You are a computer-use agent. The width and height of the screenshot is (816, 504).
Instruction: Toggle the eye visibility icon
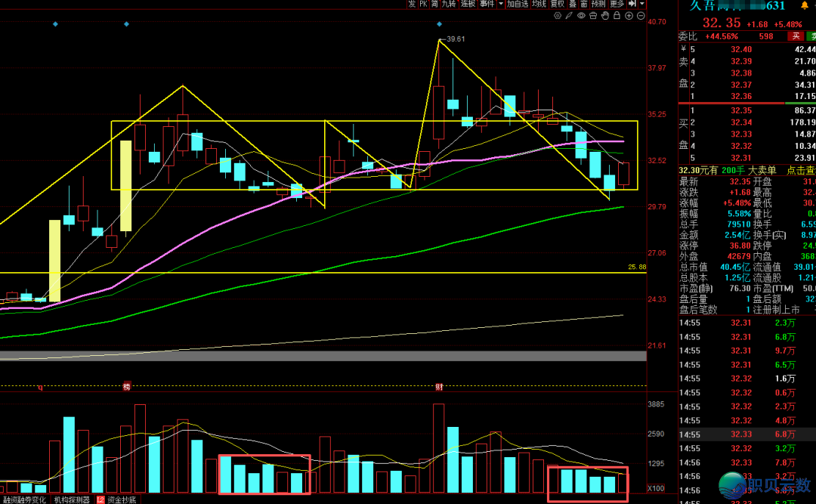coord(581,16)
